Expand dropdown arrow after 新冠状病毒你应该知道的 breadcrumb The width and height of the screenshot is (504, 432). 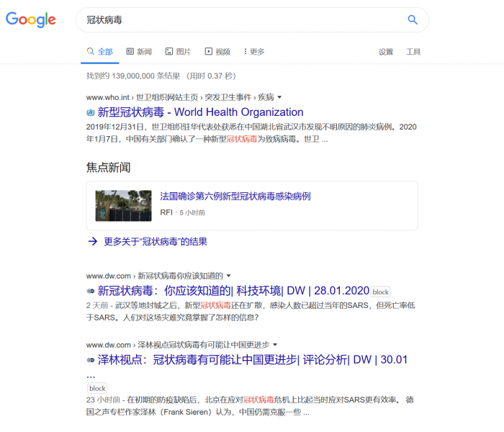pyautogui.click(x=228, y=276)
